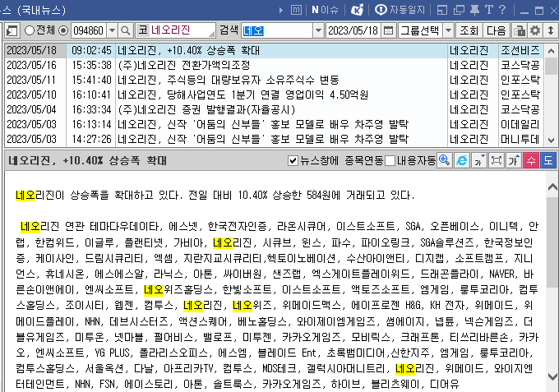This screenshot has width=559, height=392.
Task: Click the K logo icon in title bar
Action: coord(357,10)
